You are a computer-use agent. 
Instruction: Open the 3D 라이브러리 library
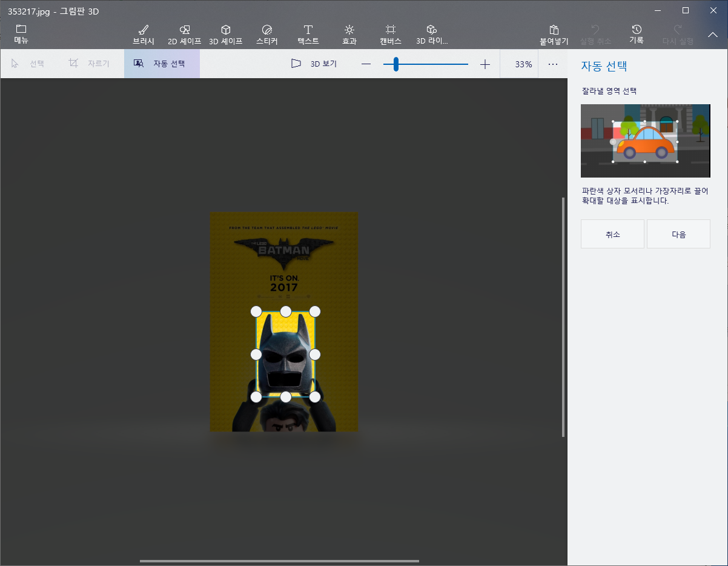click(x=432, y=35)
